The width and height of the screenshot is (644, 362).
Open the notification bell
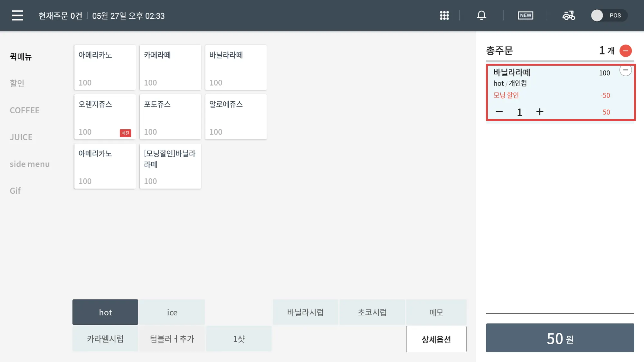click(481, 15)
